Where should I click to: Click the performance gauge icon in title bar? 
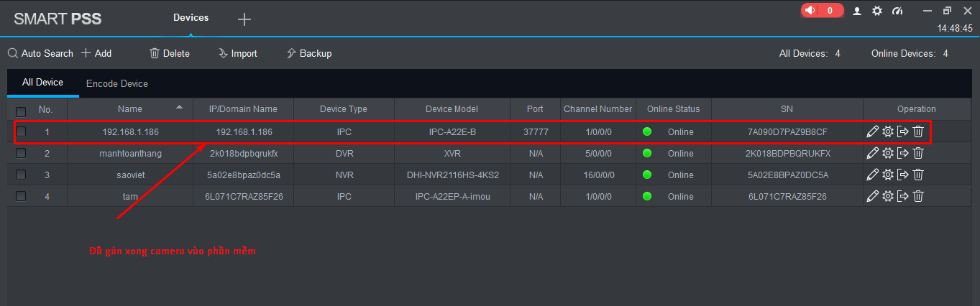point(897,11)
